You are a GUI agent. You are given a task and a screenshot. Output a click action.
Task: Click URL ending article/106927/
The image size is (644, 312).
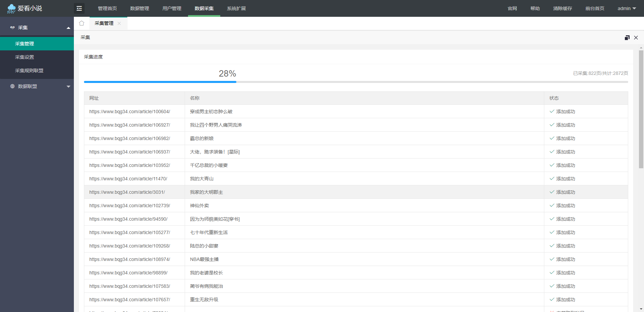(x=130, y=125)
